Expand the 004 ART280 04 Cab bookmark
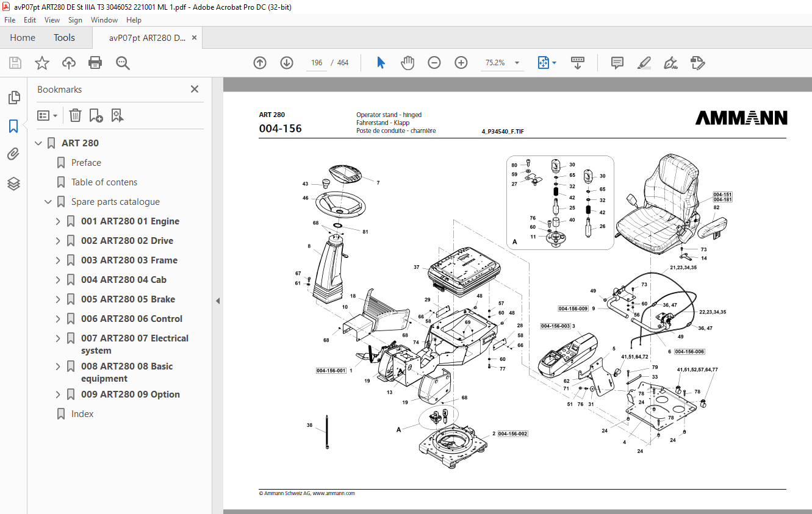Screen dimensions: 812x514 click(x=58, y=280)
